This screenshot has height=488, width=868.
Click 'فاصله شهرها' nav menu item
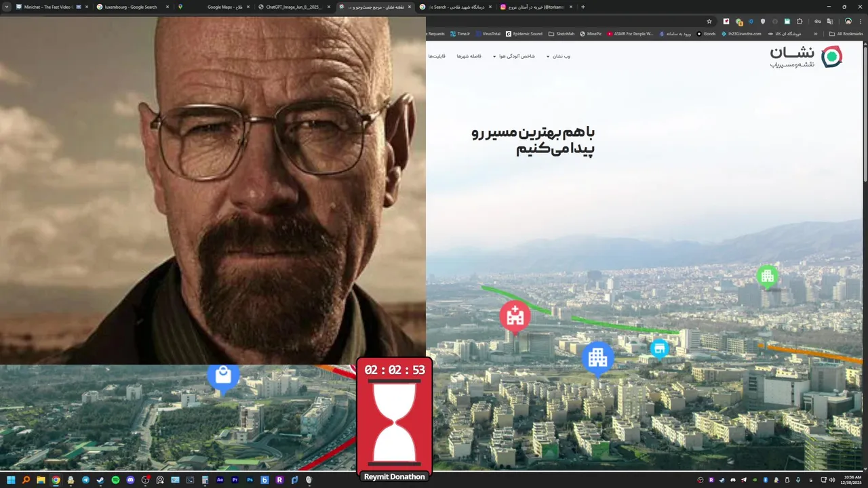coord(469,56)
